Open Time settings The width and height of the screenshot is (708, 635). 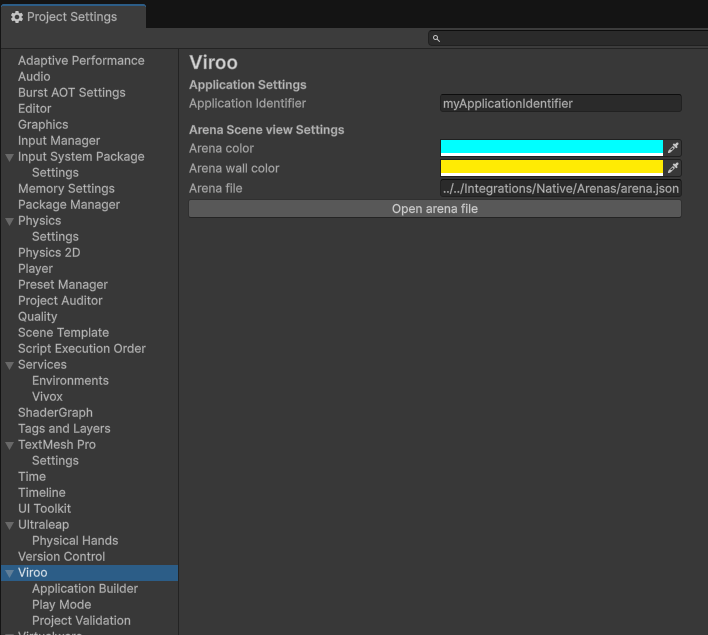pyautogui.click(x=32, y=477)
